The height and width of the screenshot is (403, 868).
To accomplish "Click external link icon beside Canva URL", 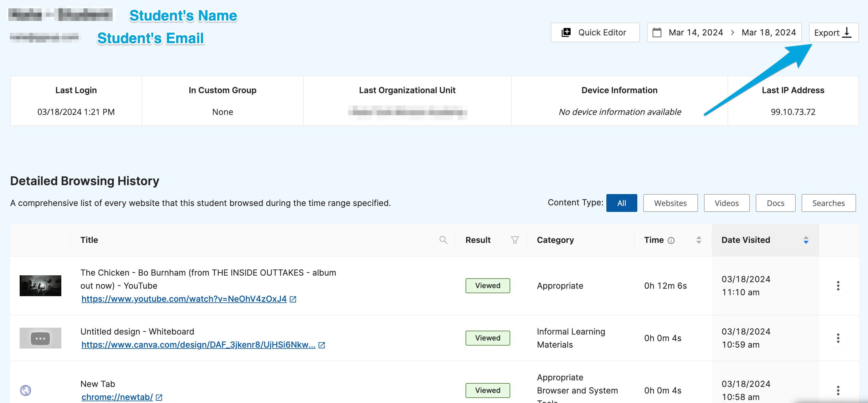I will click(322, 345).
